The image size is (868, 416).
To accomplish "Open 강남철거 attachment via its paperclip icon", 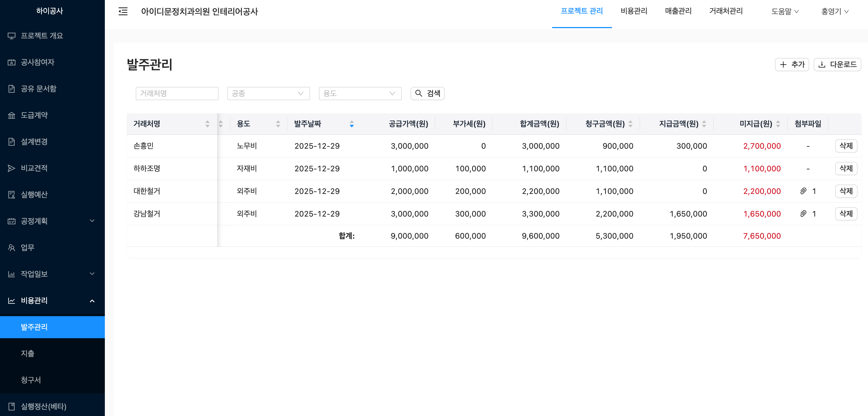I will (x=803, y=214).
